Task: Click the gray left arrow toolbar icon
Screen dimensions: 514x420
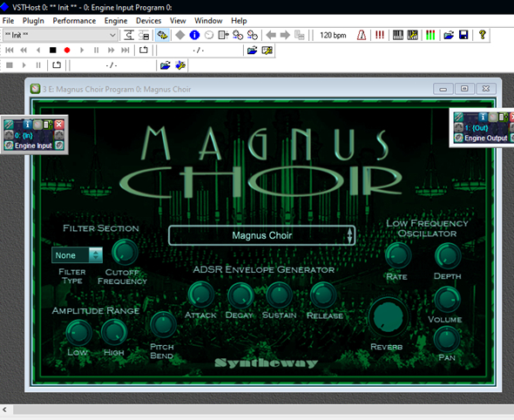Action: (271, 35)
